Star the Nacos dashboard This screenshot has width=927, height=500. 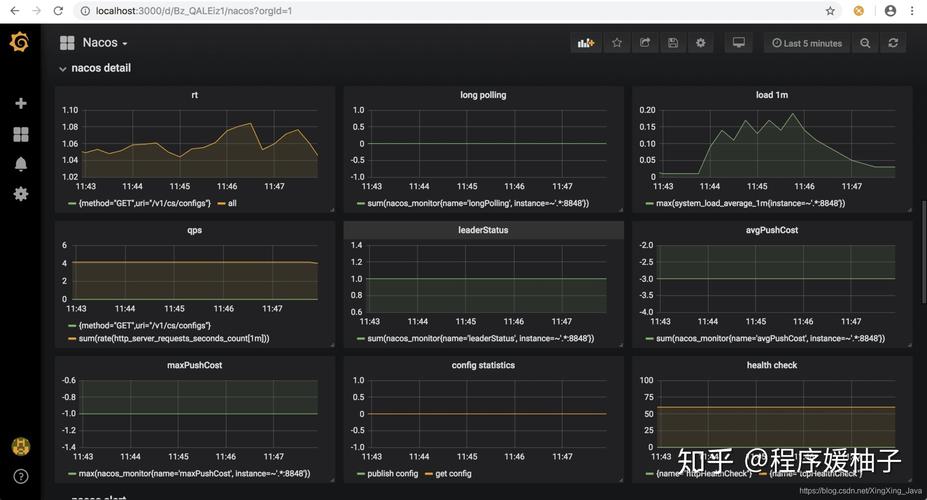(617, 43)
